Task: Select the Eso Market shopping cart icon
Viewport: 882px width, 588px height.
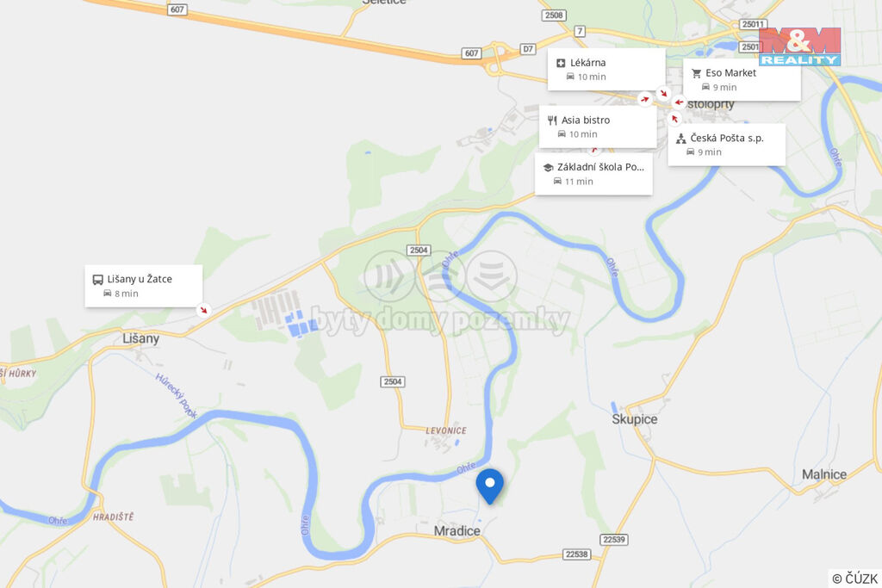Action: 696,73
